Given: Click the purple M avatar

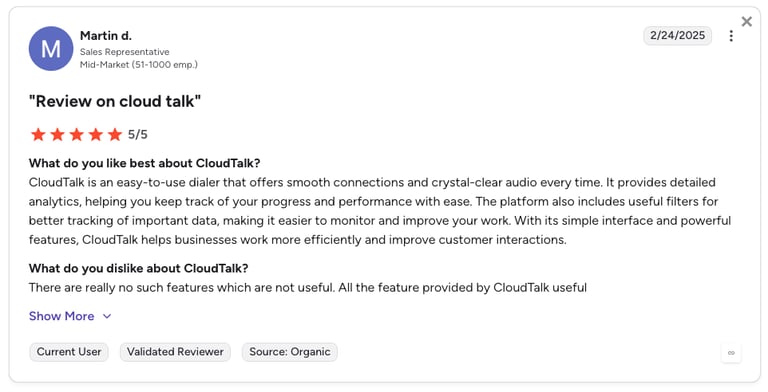Looking at the screenshot, I should (51, 49).
